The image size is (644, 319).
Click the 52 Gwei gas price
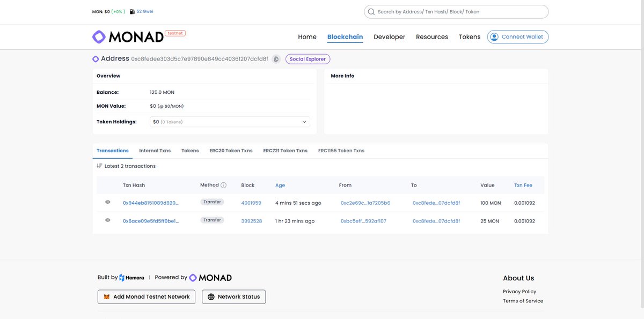145,11
